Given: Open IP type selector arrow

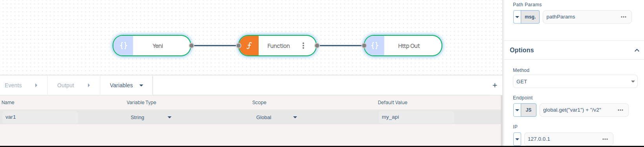Looking at the screenshot, I should pos(517,139).
